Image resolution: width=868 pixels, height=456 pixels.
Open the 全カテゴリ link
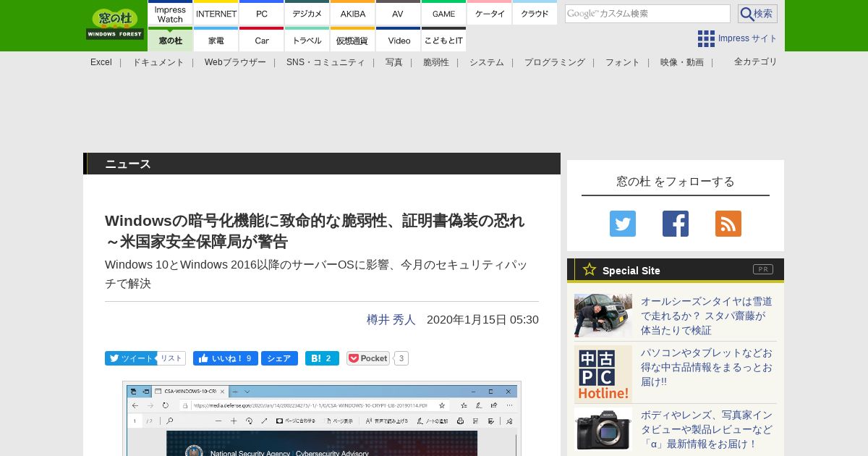click(x=756, y=62)
